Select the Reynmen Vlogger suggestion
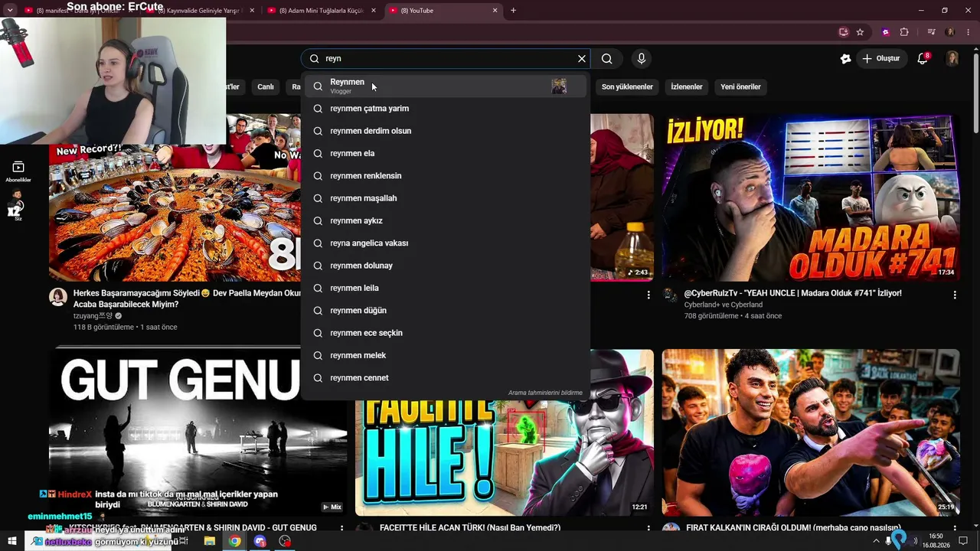The height and width of the screenshot is (551, 980). coord(446,86)
